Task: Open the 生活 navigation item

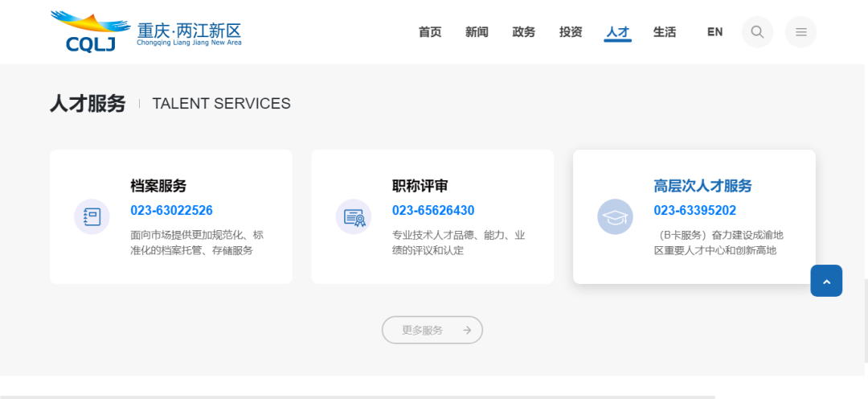Action: 665,32
